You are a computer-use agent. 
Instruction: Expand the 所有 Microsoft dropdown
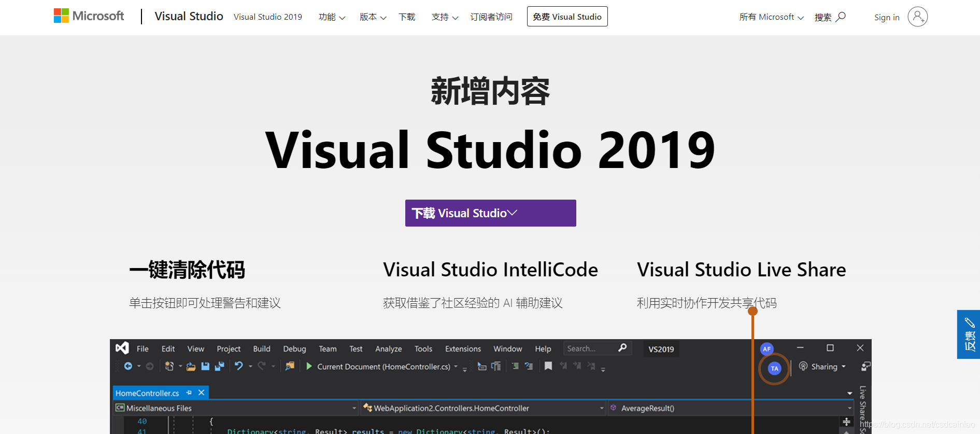point(772,17)
